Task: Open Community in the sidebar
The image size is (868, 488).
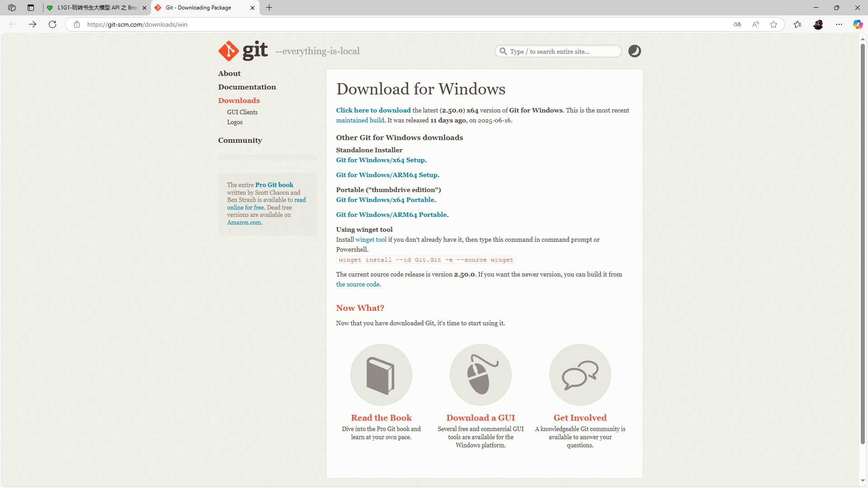Action: [240, 141]
